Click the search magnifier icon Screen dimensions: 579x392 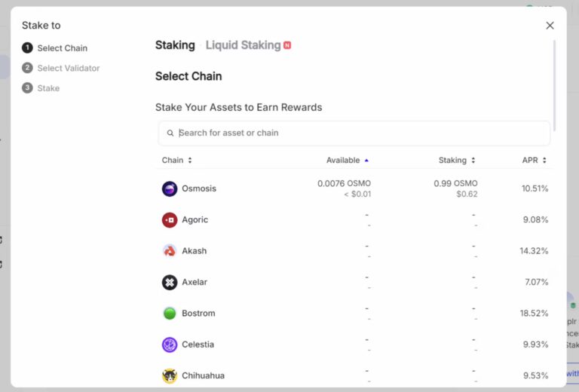(170, 133)
